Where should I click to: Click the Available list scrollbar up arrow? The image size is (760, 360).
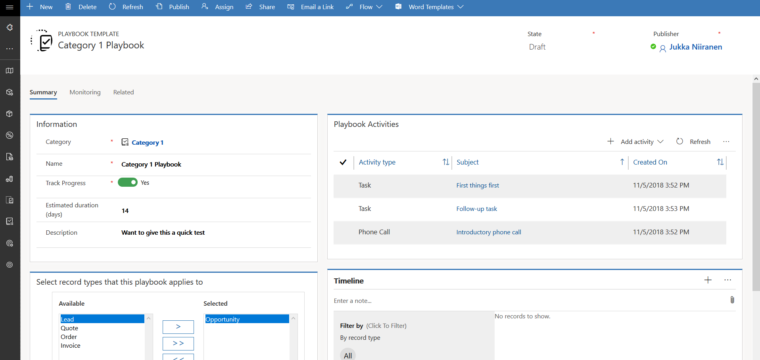pos(148,318)
